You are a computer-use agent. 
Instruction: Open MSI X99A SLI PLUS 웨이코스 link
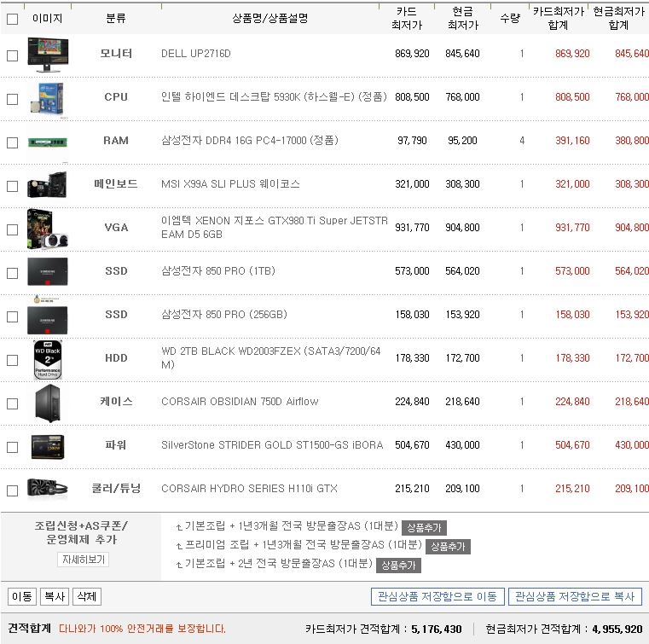[x=230, y=183]
